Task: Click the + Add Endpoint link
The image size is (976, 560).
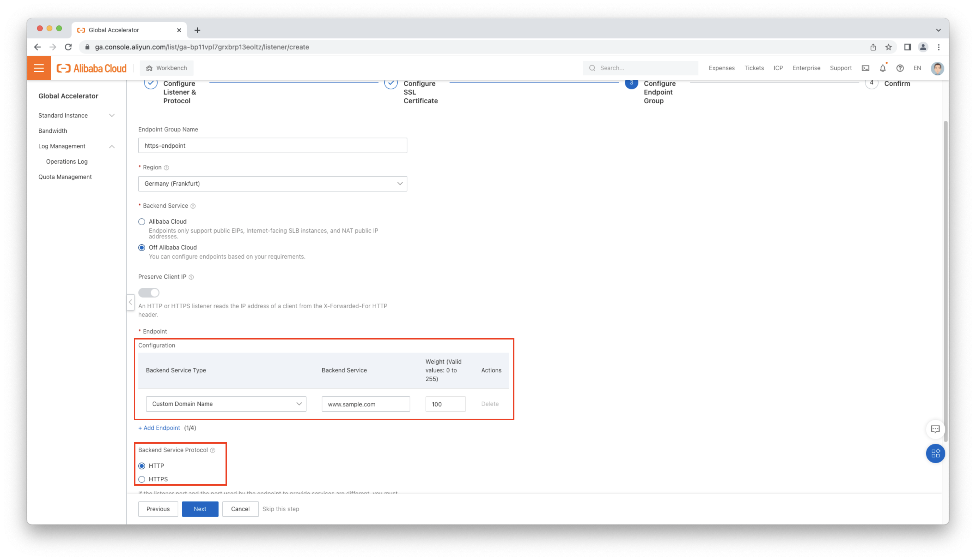Action: click(159, 428)
